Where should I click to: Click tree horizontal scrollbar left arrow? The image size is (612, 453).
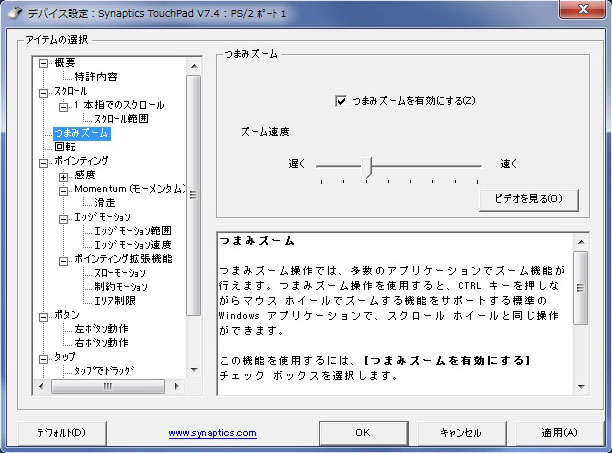coord(41,386)
